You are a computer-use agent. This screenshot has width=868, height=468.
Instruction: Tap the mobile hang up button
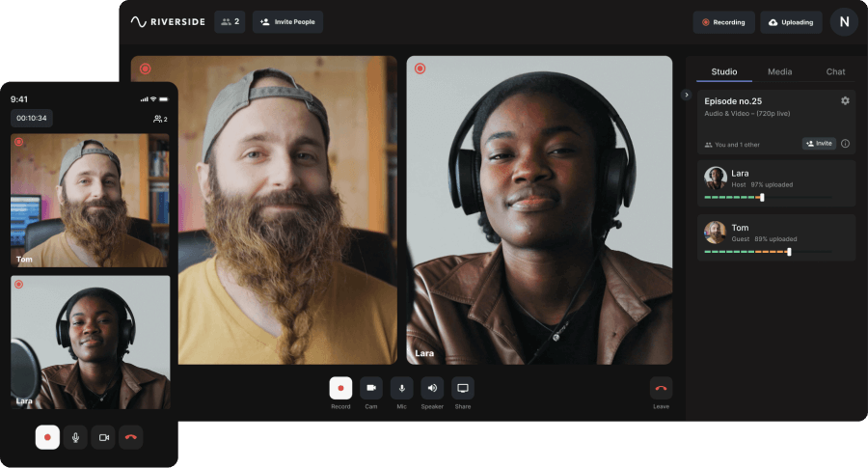point(131,437)
